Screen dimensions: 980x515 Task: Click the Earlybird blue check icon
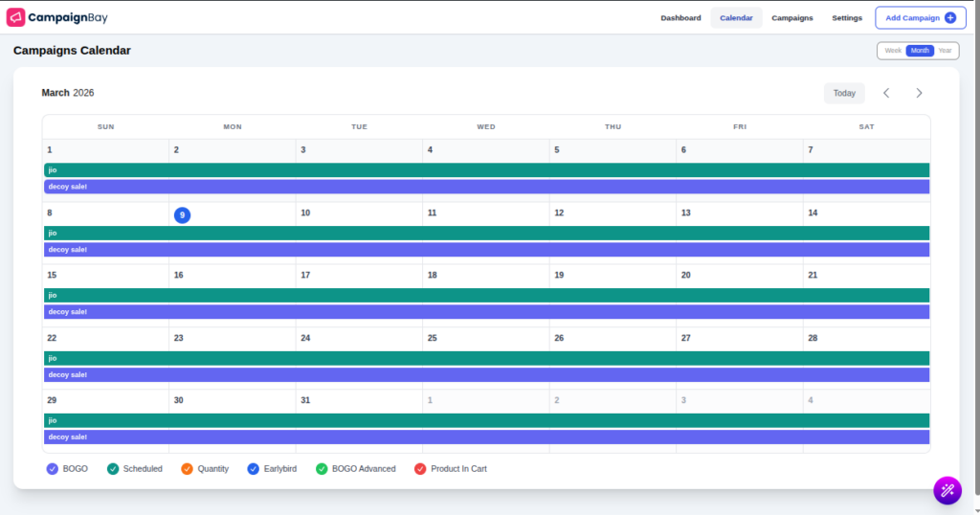254,468
